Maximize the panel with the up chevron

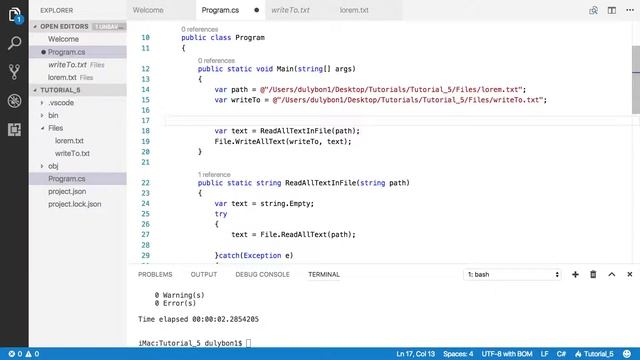click(x=611, y=274)
